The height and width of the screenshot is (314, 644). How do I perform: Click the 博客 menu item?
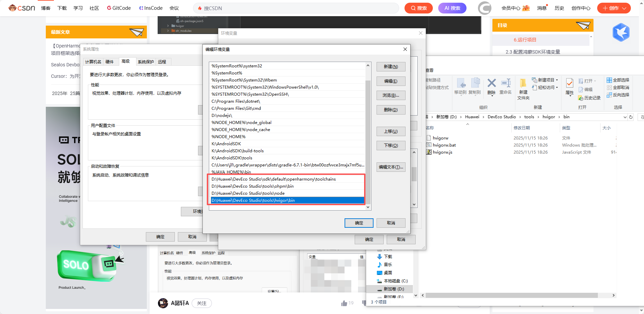46,8
